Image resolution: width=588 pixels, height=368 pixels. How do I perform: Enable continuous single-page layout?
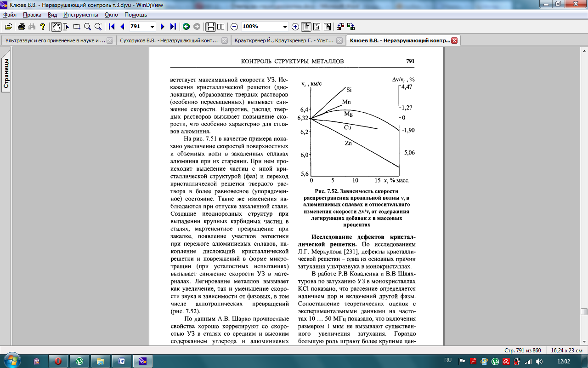(x=210, y=27)
